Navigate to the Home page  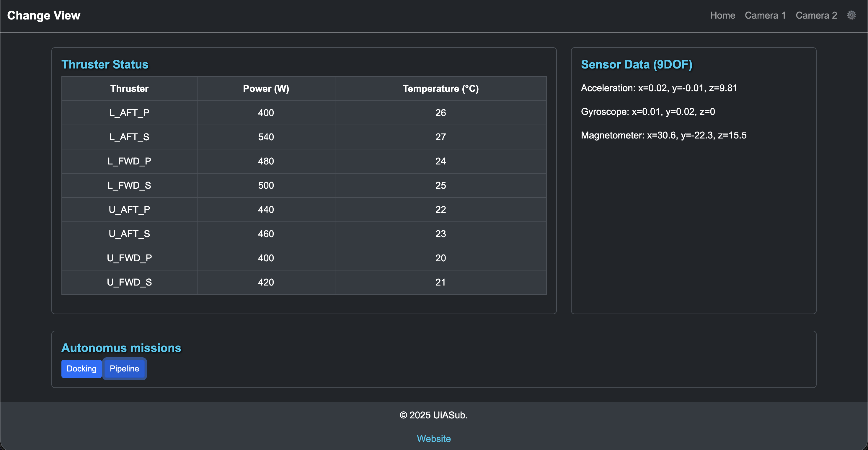coord(722,15)
